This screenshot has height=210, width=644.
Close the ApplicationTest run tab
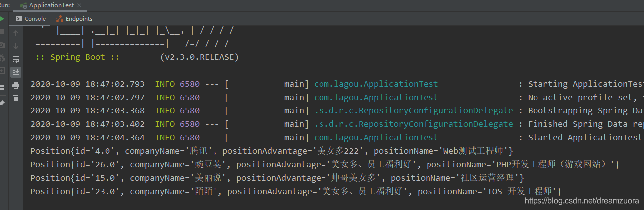click(x=80, y=5)
